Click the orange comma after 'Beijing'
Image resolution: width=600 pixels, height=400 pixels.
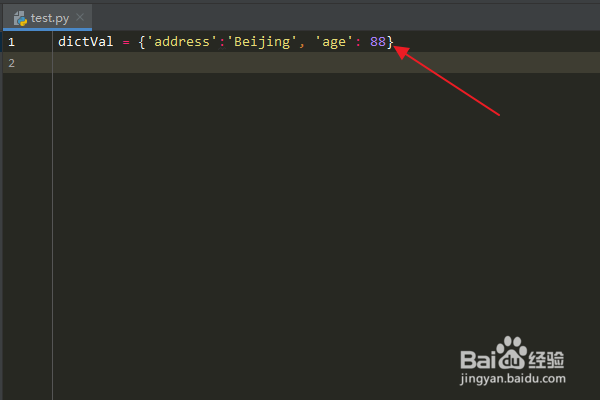pos(302,46)
